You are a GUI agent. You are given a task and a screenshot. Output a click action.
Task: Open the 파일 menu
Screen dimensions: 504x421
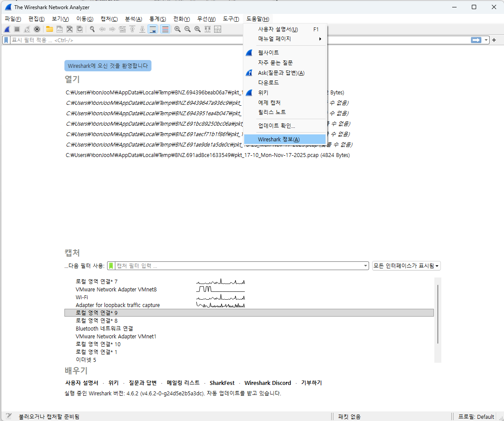pyautogui.click(x=13, y=19)
